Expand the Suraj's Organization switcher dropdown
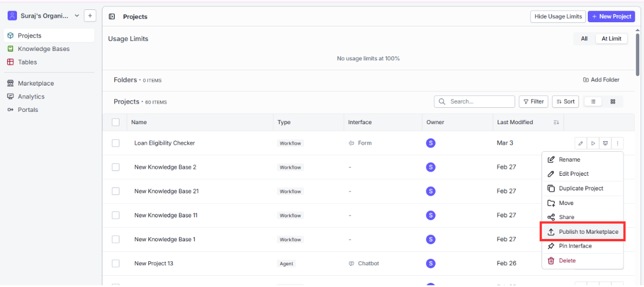The width and height of the screenshot is (644, 287). (43, 16)
